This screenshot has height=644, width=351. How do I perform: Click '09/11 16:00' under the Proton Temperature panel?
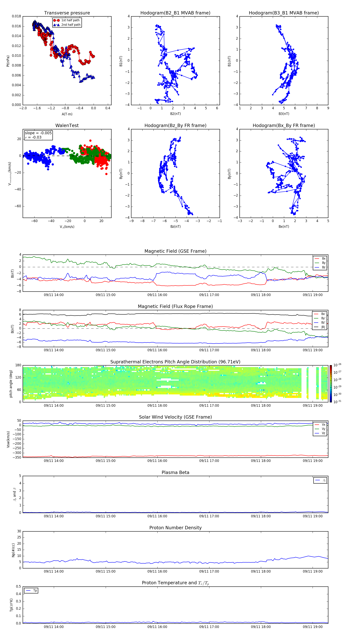coord(157,627)
